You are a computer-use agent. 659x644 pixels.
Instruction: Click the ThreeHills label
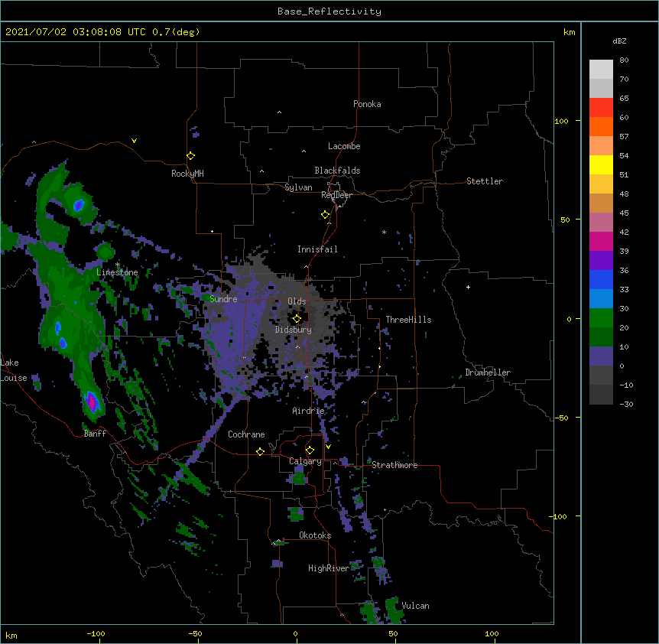coord(408,320)
